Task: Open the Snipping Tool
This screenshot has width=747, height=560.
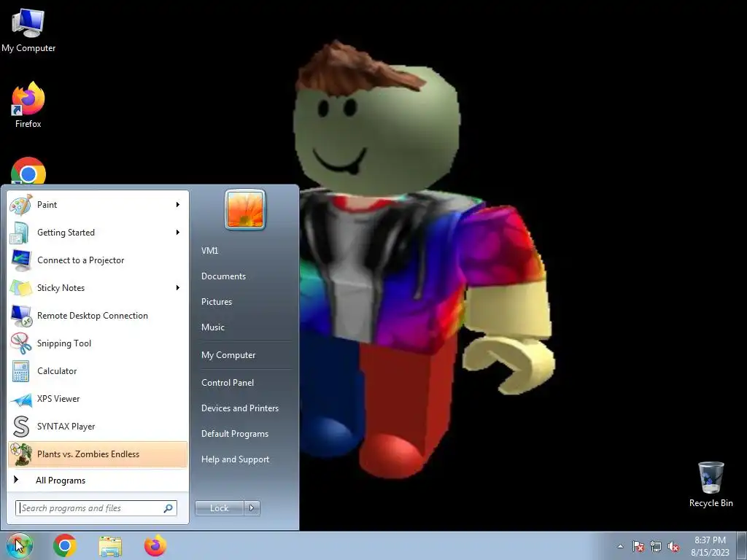Action: pos(97,343)
